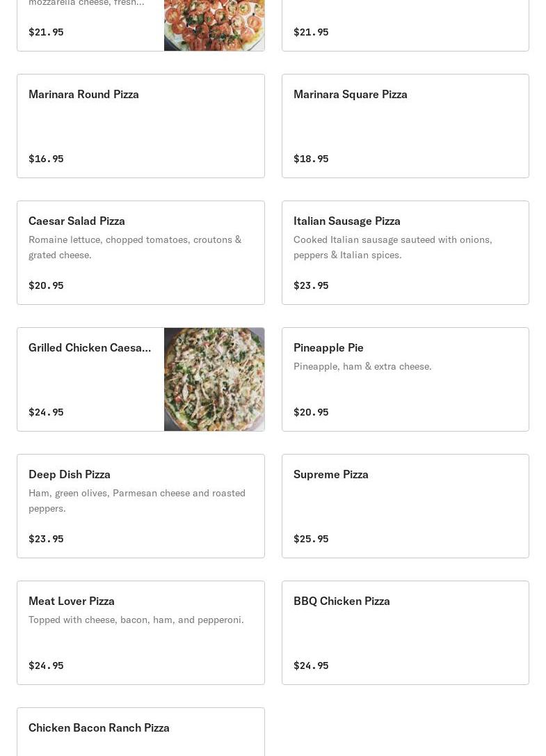Click the Pineapple, ham & extra cheese description
The width and height of the screenshot is (546, 756).
[362, 366]
